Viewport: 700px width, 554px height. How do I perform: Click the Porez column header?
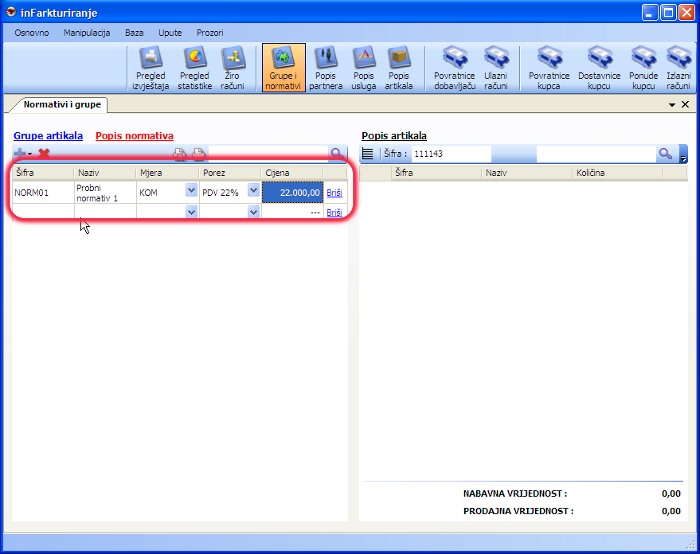(229, 173)
